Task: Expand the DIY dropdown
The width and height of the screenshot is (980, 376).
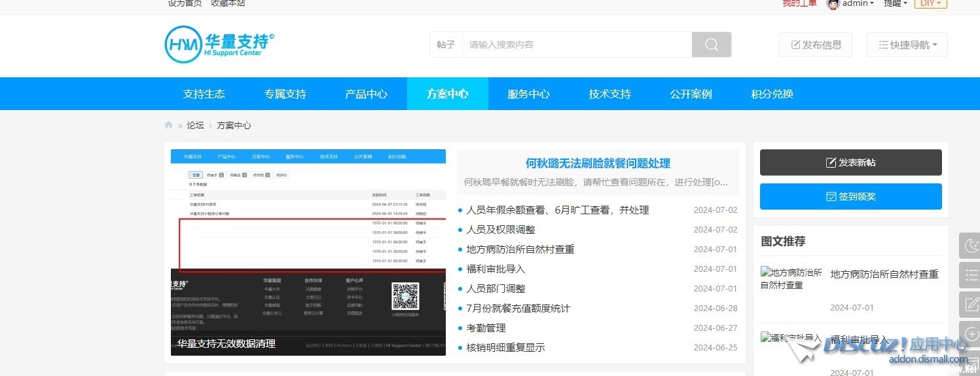Action: pos(930,4)
